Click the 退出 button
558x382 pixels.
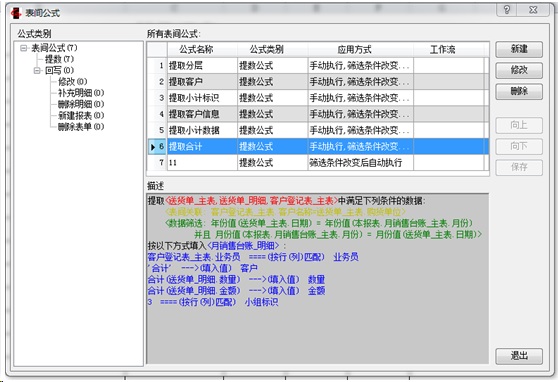[x=519, y=356]
